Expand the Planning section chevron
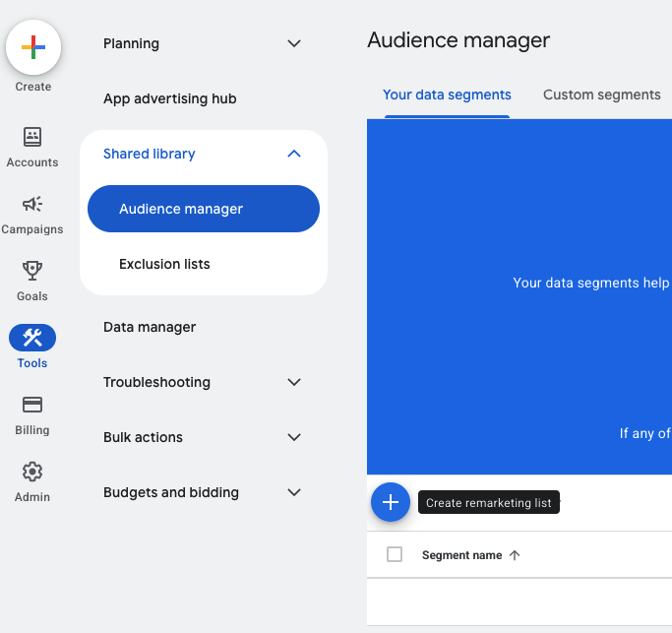Viewport: 672px width, 633px height. 294,43
